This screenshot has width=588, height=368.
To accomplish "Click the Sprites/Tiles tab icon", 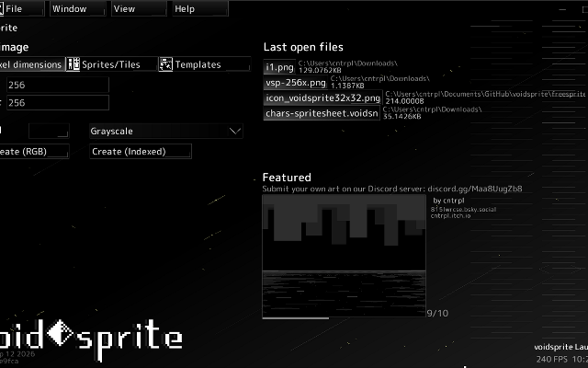I will [x=73, y=64].
